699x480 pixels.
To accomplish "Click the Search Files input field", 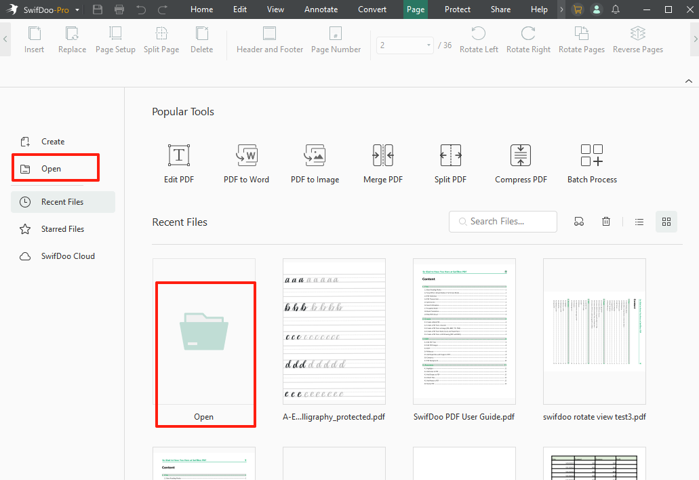I will pyautogui.click(x=503, y=222).
